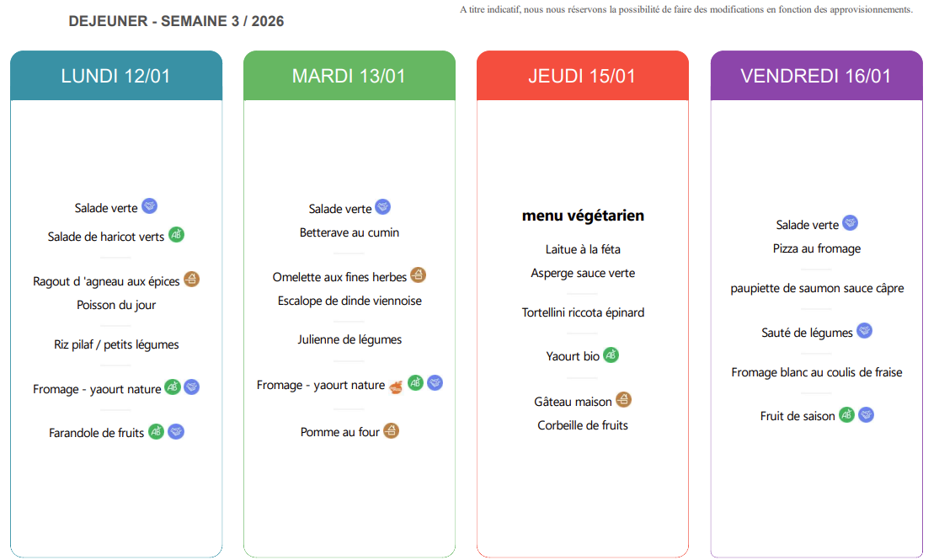Select the MARDI 13/01 header

click(x=349, y=76)
